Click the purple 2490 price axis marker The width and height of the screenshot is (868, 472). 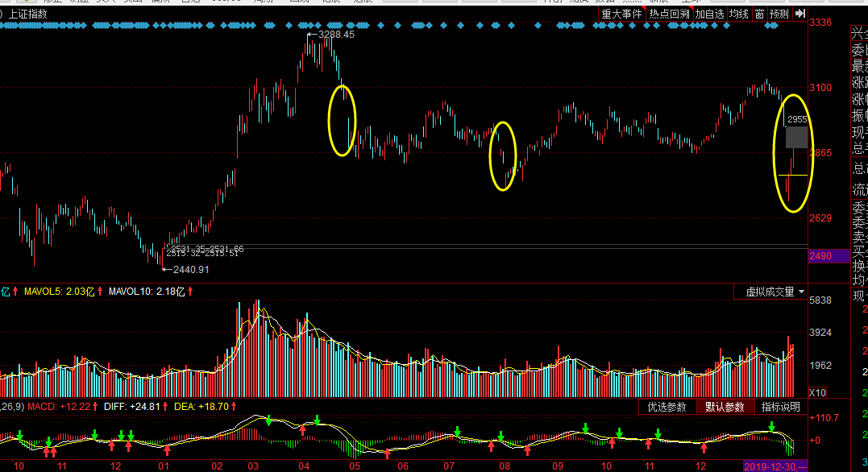click(x=829, y=256)
